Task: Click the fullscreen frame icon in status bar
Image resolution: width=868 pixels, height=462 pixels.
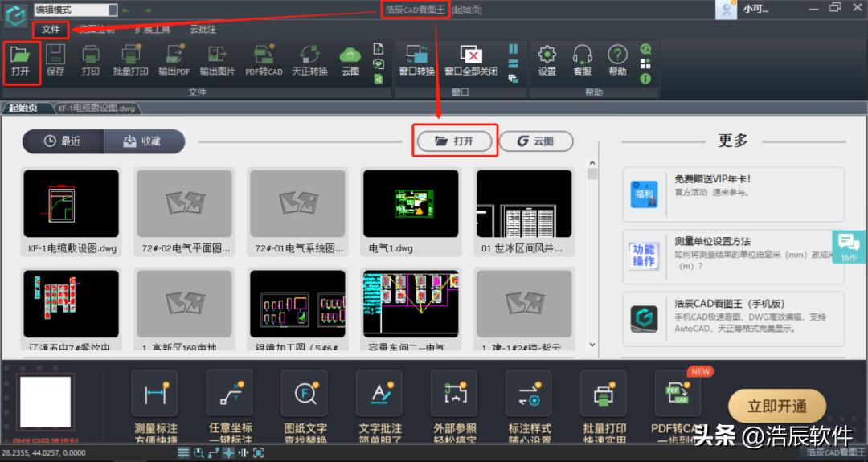Action: pyautogui.click(x=259, y=452)
